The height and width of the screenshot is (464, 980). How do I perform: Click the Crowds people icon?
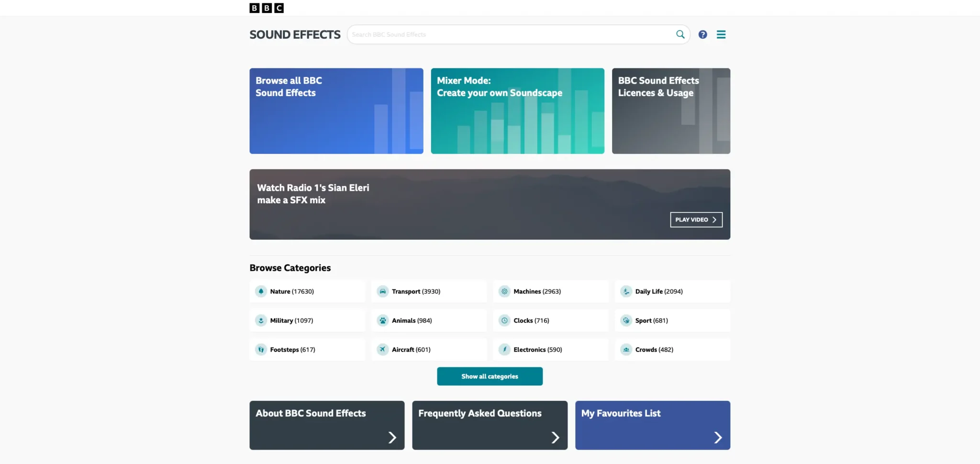point(626,350)
